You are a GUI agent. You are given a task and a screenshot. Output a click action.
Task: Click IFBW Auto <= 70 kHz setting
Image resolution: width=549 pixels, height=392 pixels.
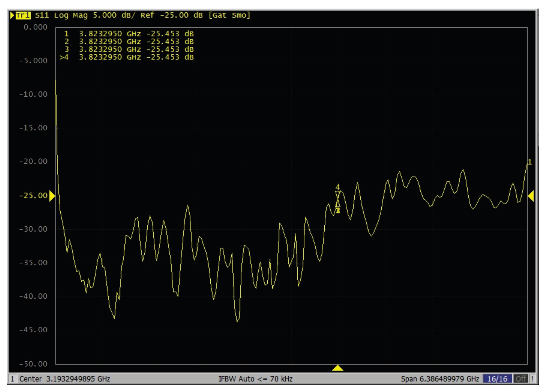pyautogui.click(x=255, y=379)
